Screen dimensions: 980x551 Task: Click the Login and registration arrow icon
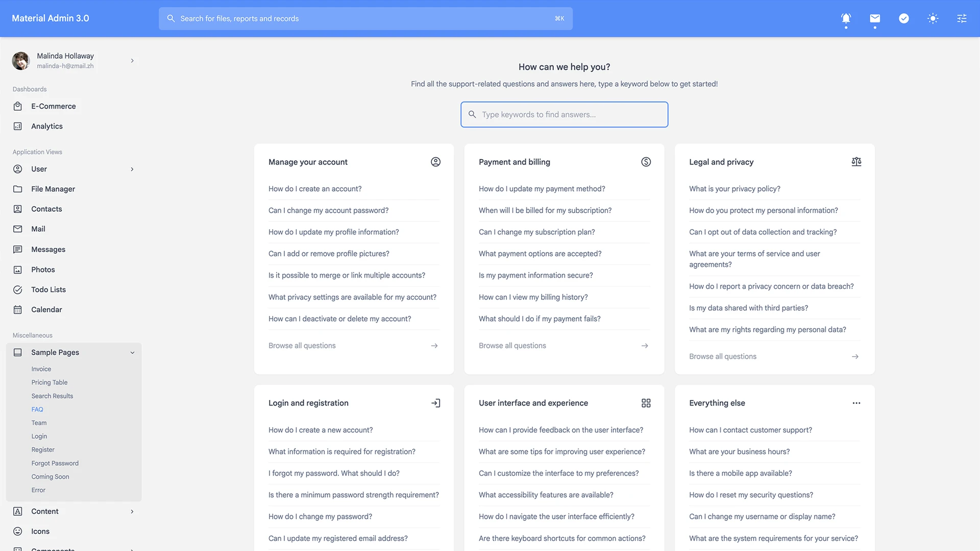click(435, 403)
